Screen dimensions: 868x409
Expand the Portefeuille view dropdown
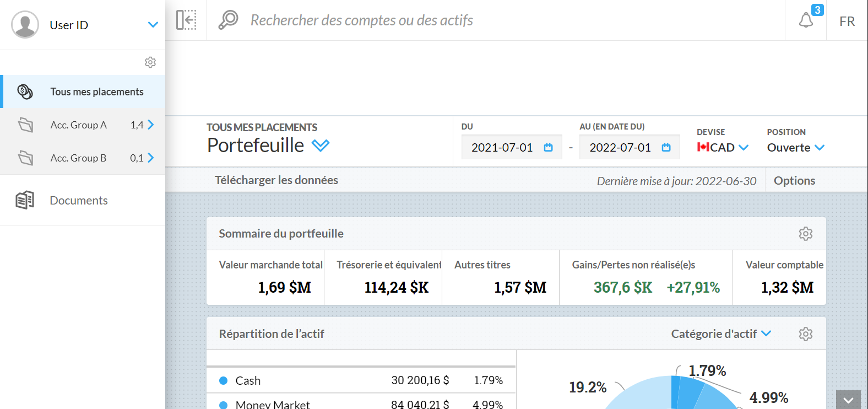(x=321, y=146)
